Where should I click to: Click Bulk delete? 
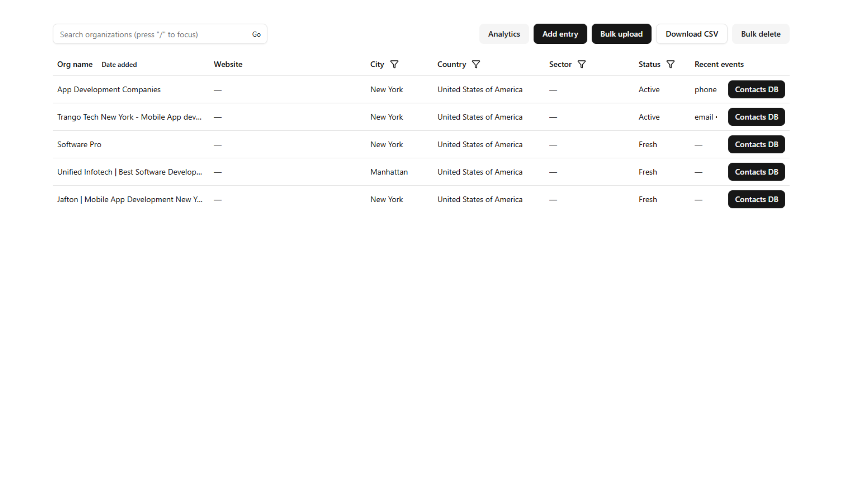761,34
